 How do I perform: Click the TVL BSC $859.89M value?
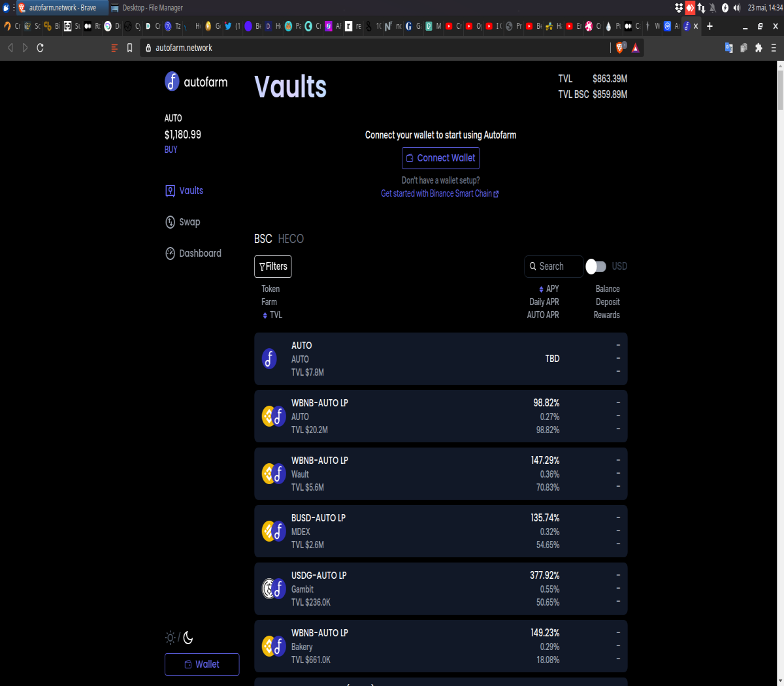click(x=610, y=95)
